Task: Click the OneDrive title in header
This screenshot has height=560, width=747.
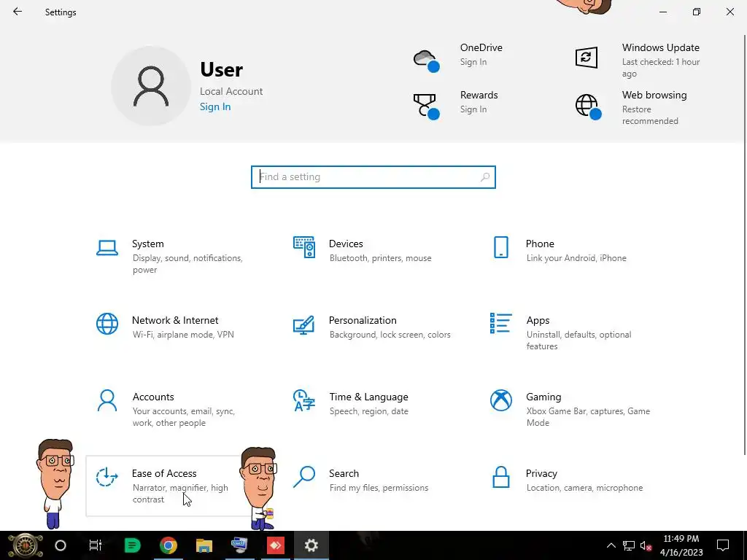Action: [481, 47]
